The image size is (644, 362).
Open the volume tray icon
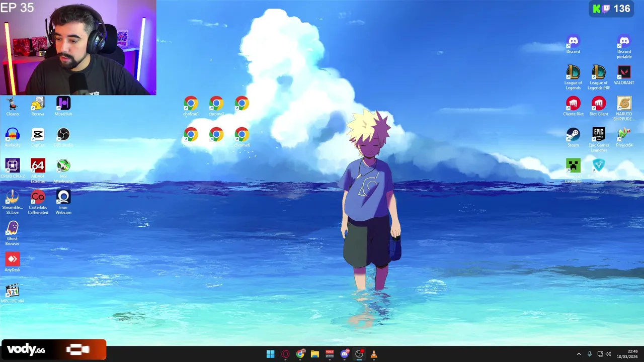pos(608,354)
